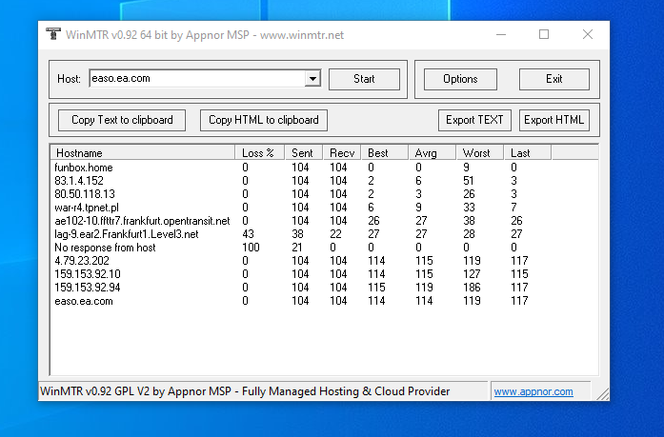Minimize the WinMTR window
This screenshot has height=437, width=664.
click(501, 34)
